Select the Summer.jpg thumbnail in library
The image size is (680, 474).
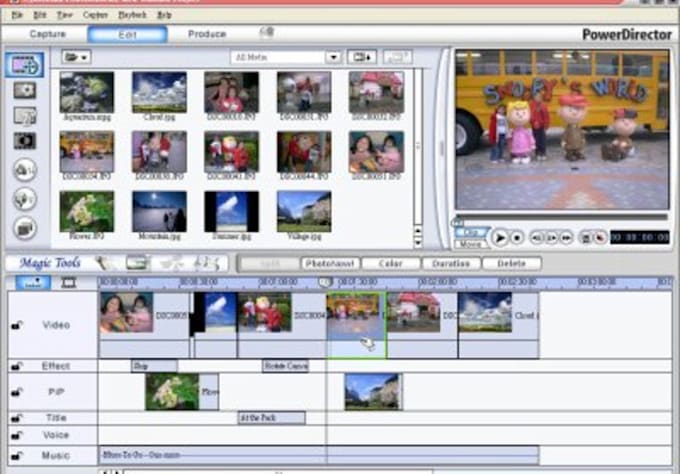coord(232,216)
